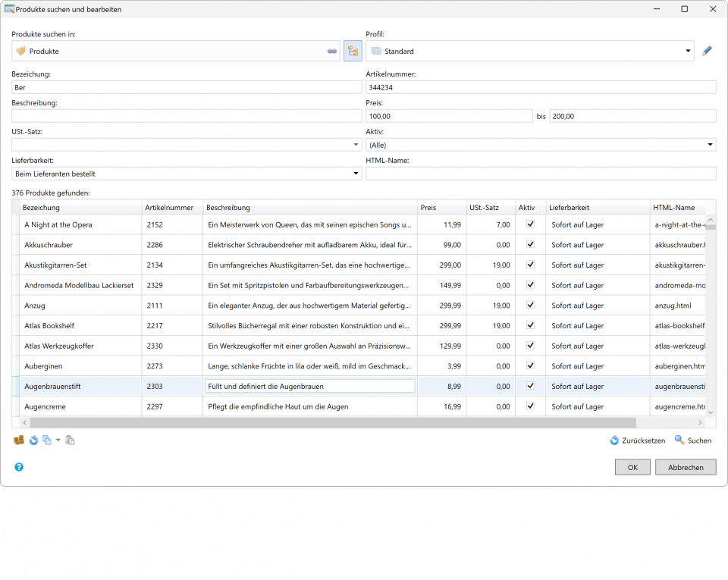Click the Bezeichung column header

pyautogui.click(x=80, y=208)
